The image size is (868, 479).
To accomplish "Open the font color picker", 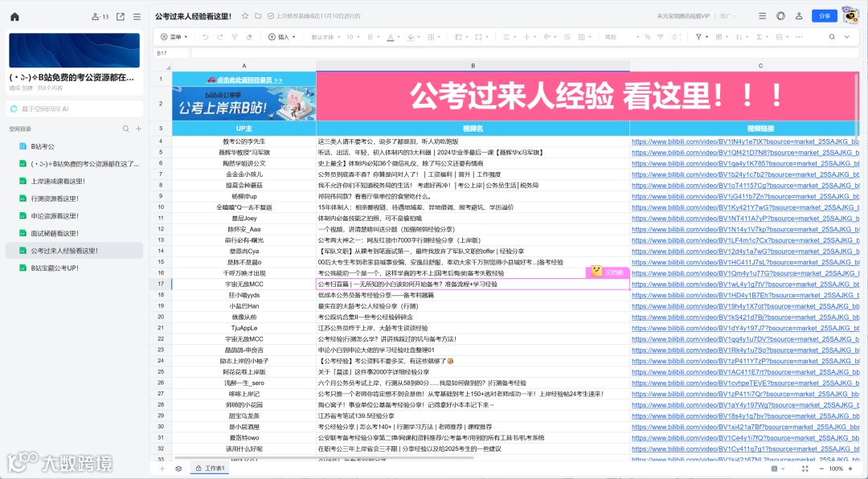I will (393, 37).
